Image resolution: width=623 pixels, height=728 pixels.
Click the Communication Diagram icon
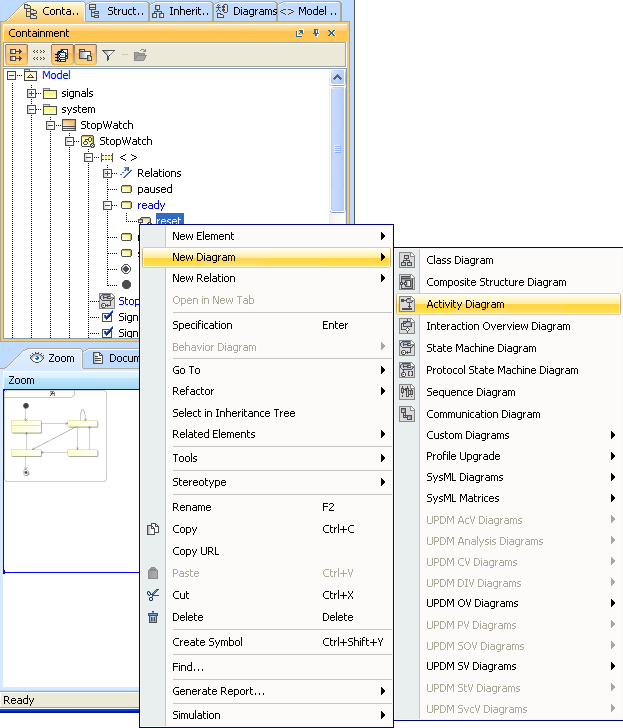tap(407, 414)
